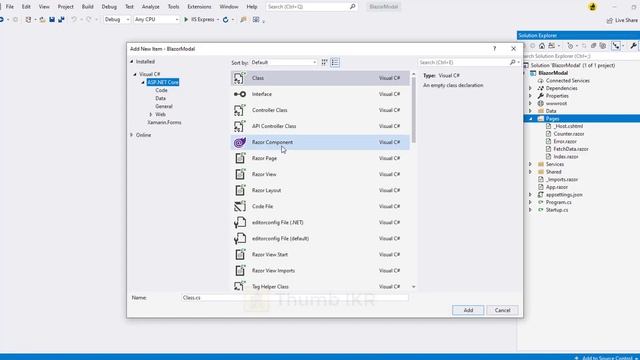Choose the Tag Helper Class template

320,287
